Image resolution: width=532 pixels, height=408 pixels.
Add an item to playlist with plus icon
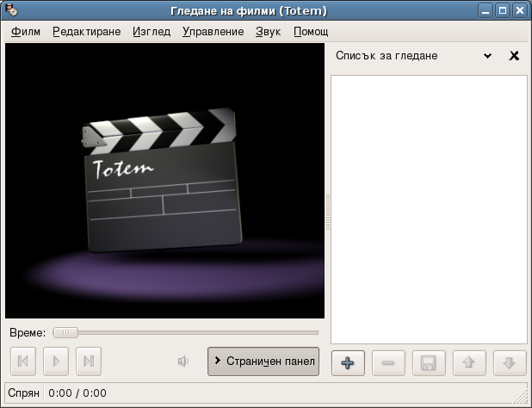pyautogui.click(x=348, y=362)
